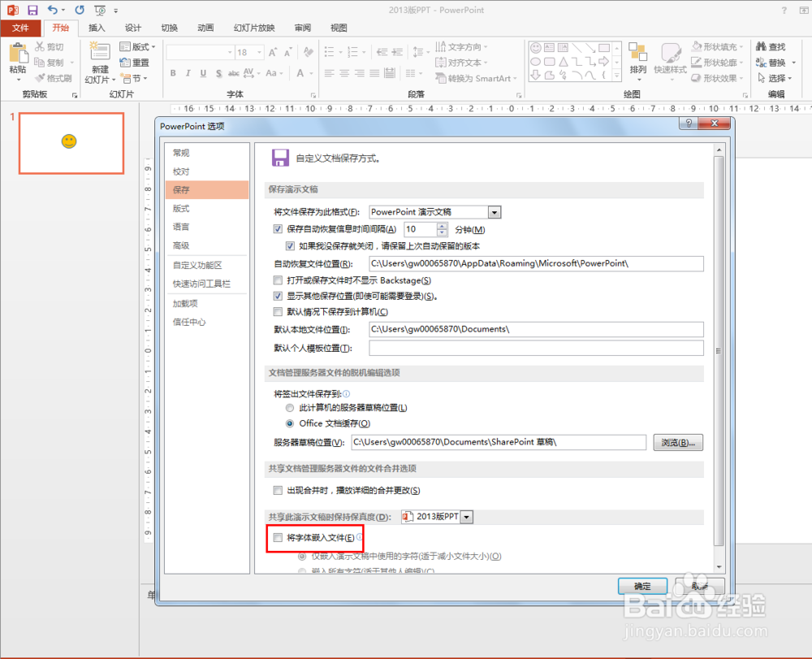Expand the Layout (版式) dropdown

(x=153, y=46)
